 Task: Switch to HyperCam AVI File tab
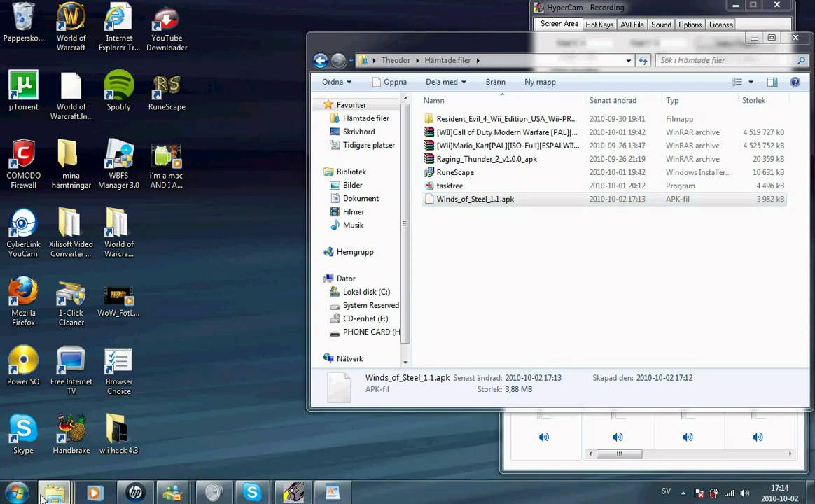point(632,24)
